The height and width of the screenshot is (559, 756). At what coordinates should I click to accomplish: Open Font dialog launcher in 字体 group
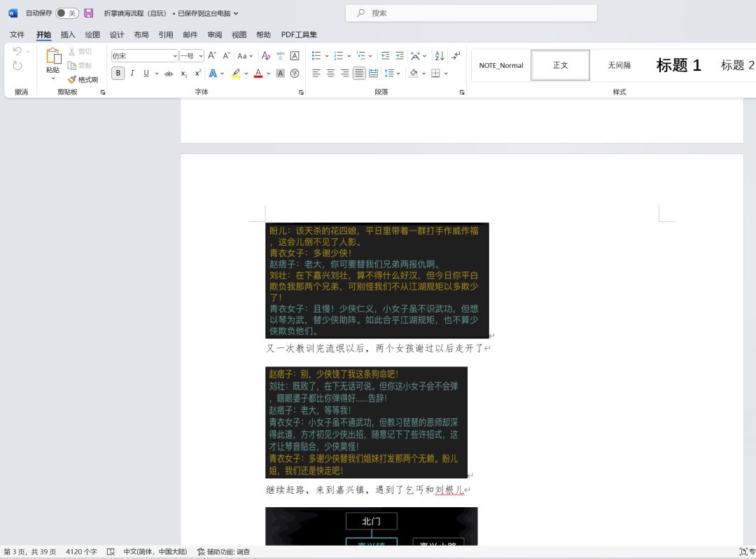(x=301, y=92)
